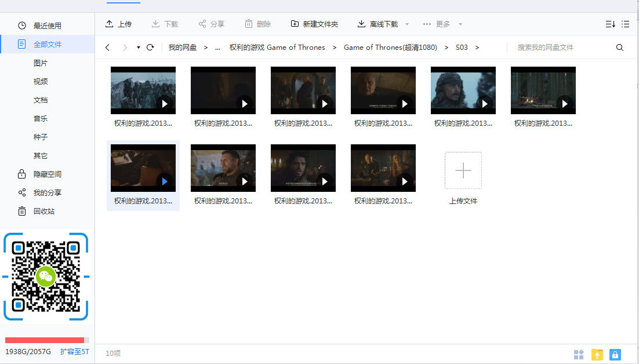Click the red storage usage bar

point(45,340)
